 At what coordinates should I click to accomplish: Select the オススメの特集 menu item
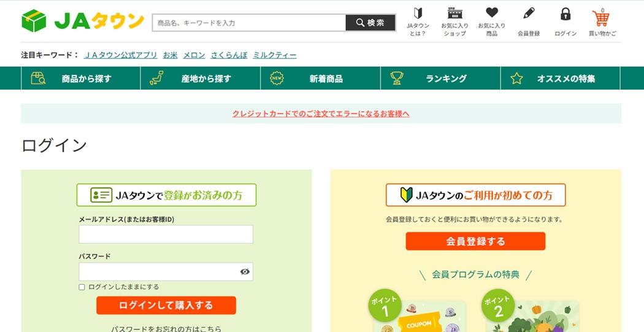click(560, 78)
